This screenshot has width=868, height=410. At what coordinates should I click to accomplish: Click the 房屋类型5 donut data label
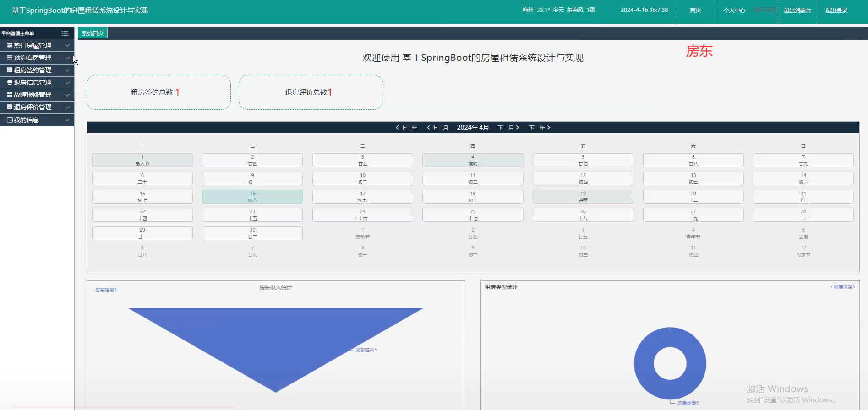pyautogui.click(x=688, y=403)
